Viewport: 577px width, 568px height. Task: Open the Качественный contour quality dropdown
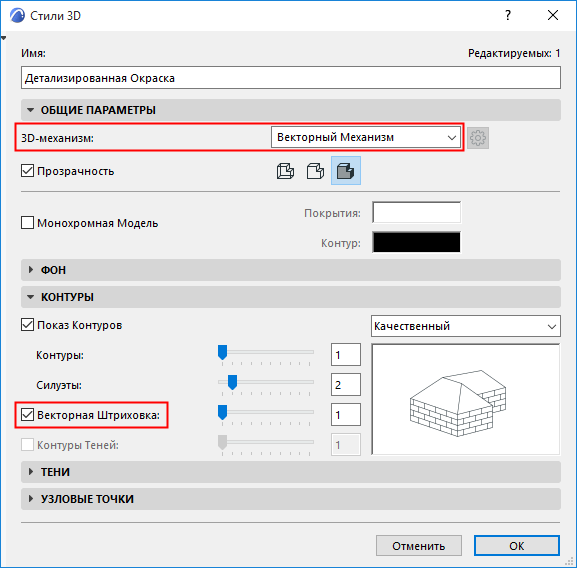466,326
